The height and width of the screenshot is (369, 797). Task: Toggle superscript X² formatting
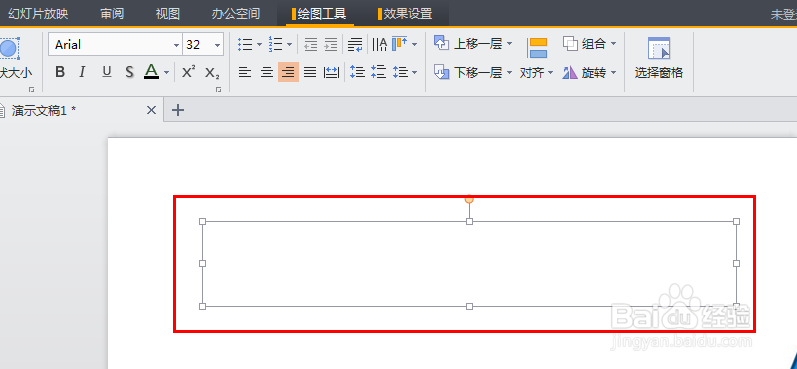click(188, 72)
